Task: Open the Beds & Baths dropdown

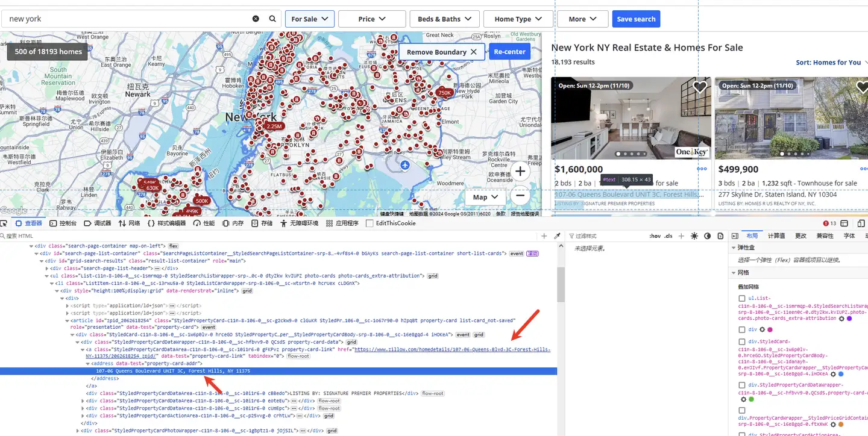Action: click(444, 19)
